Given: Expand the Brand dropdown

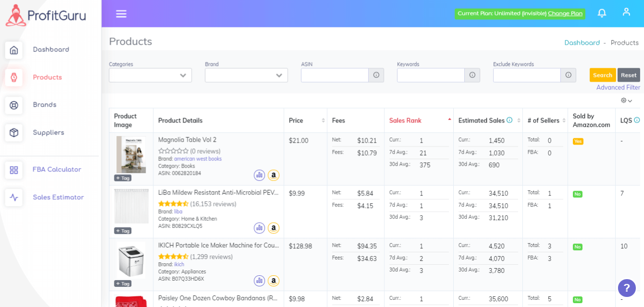Looking at the screenshot, I should coord(247,75).
